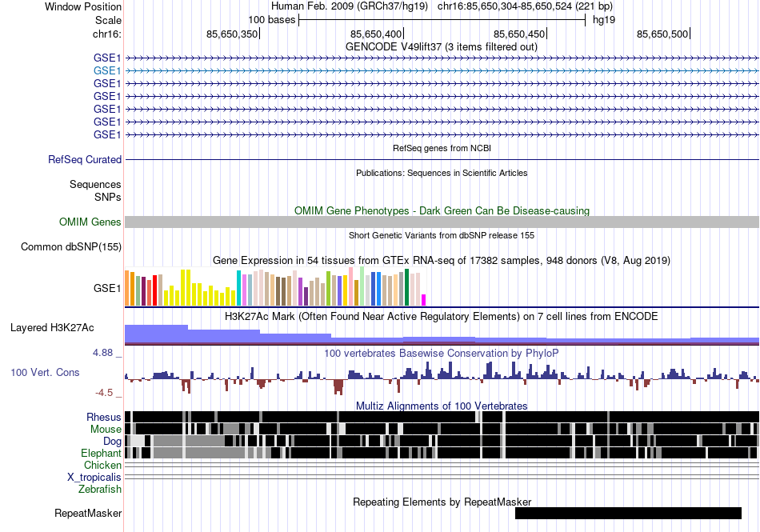
Task: Click the Rhesus alignment row
Action: tap(442, 417)
